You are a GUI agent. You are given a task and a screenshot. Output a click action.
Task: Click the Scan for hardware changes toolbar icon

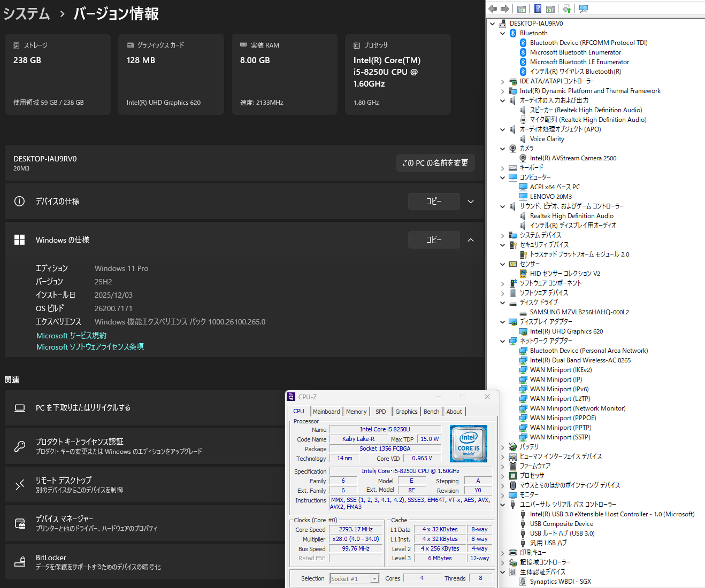point(566,9)
